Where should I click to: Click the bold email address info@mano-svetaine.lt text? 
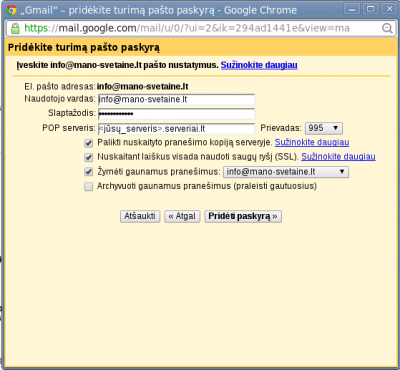pos(143,87)
